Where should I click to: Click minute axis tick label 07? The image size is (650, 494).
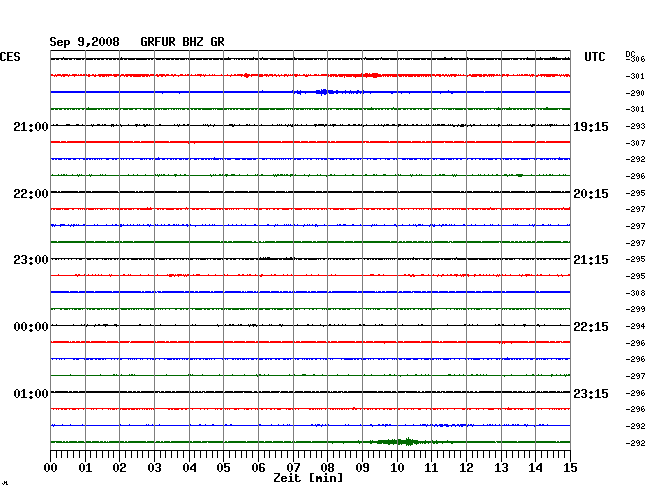pyautogui.click(x=293, y=468)
